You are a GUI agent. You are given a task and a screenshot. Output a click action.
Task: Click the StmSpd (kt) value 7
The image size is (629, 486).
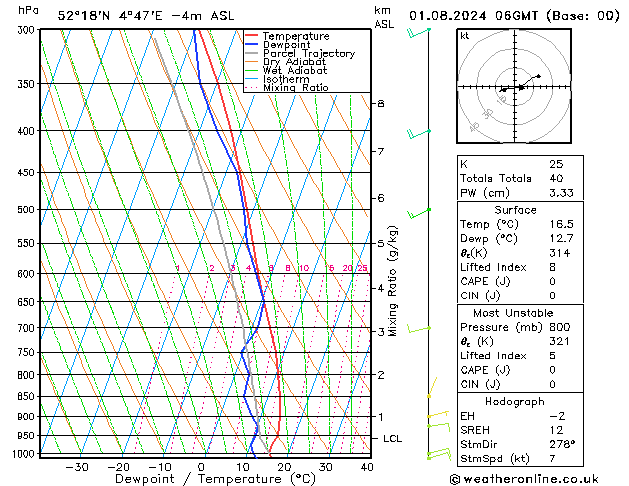pos(552,458)
